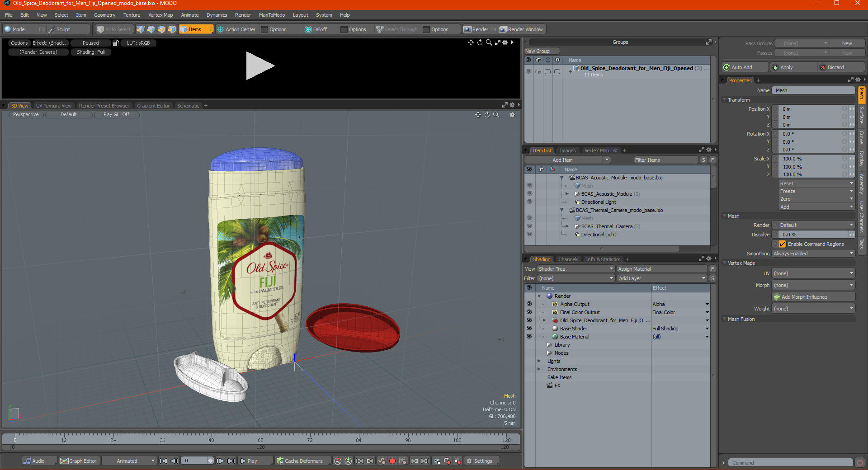Toggle visibility of Alpha Output layer
Screen dimensions: 868x470
pyautogui.click(x=529, y=304)
